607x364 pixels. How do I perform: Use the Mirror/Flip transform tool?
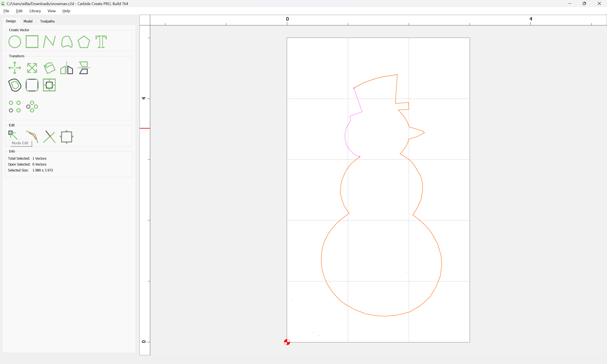[66, 68]
